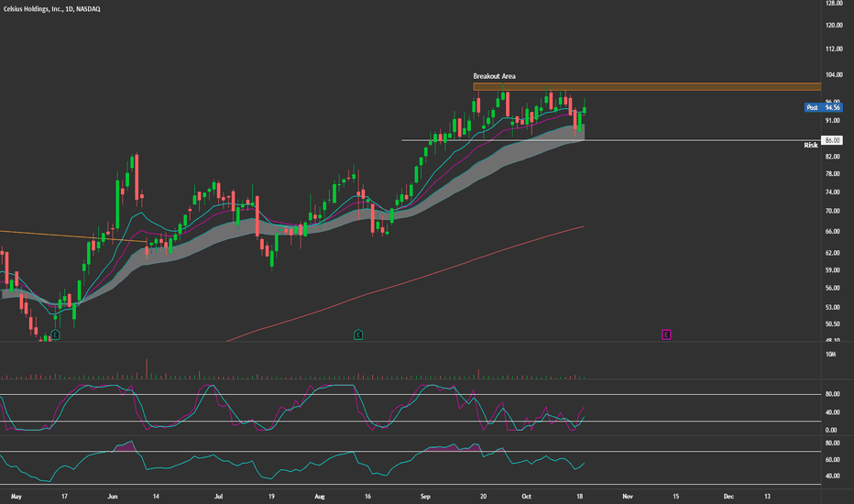The height and width of the screenshot is (504, 854).
Task: Click the 104.00 price scale label
Action: tap(834, 74)
